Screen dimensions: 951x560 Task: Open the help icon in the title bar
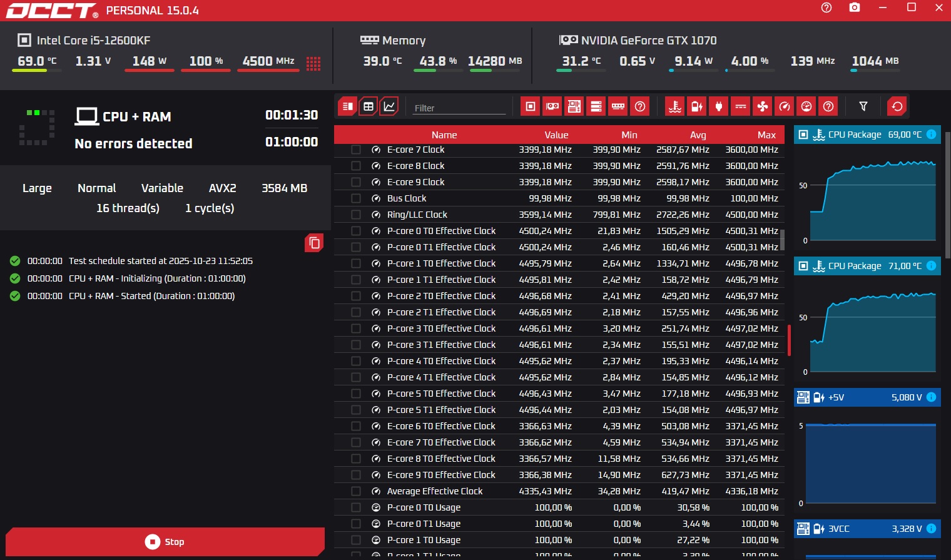(x=826, y=8)
